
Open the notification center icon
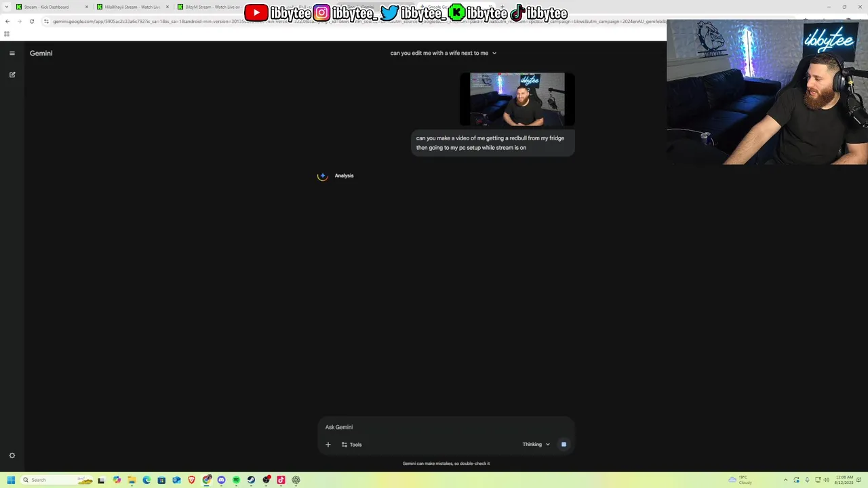[859, 480]
